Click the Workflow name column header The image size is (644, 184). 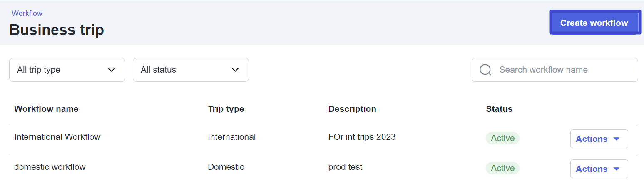[46, 109]
